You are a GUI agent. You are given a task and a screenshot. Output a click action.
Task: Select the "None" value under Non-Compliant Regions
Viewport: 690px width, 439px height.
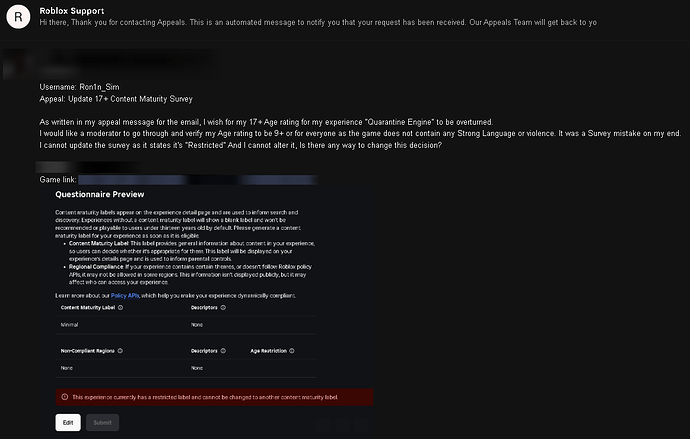(67, 368)
